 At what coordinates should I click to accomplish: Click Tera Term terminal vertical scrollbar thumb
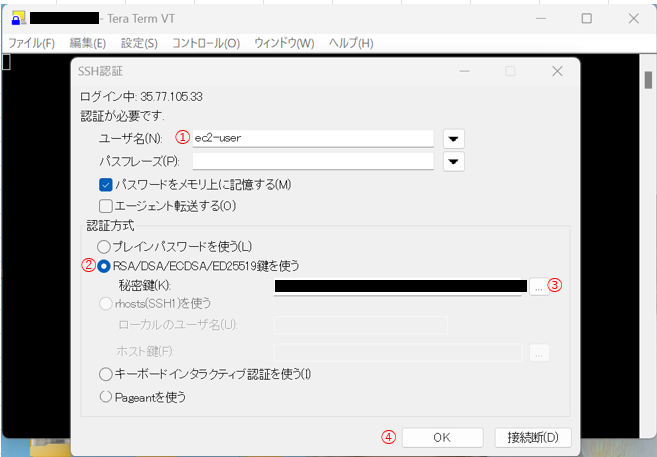pos(648,80)
